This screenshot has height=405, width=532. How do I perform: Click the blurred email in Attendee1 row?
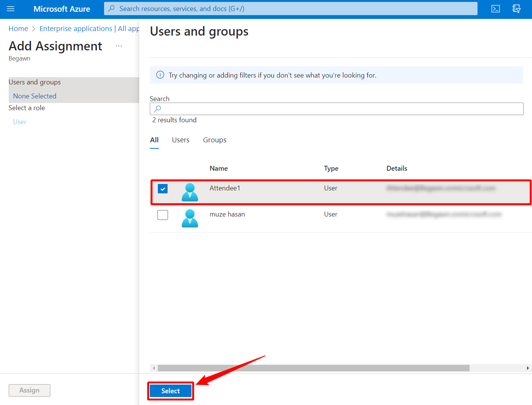pyautogui.click(x=441, y=188)
